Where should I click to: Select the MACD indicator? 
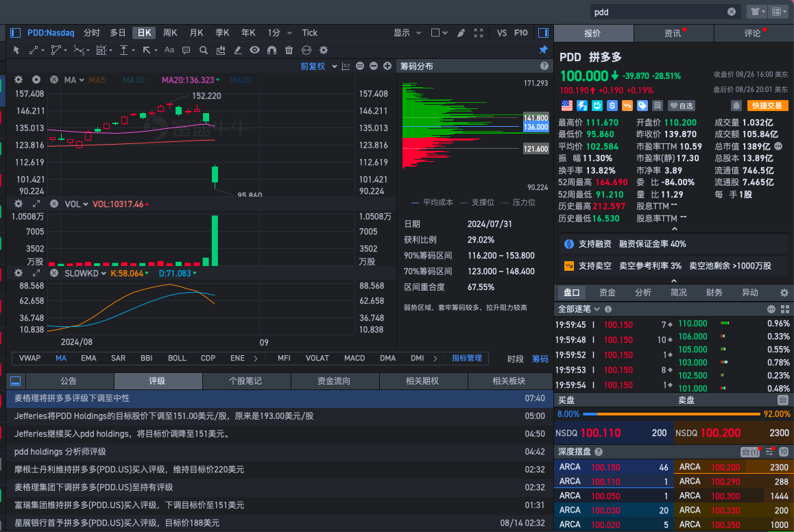pyautogui.click(x=354, y=358)
